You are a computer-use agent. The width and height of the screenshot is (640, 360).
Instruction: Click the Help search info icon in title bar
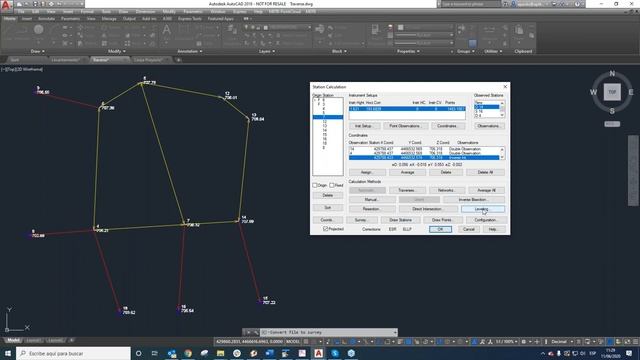578,4
